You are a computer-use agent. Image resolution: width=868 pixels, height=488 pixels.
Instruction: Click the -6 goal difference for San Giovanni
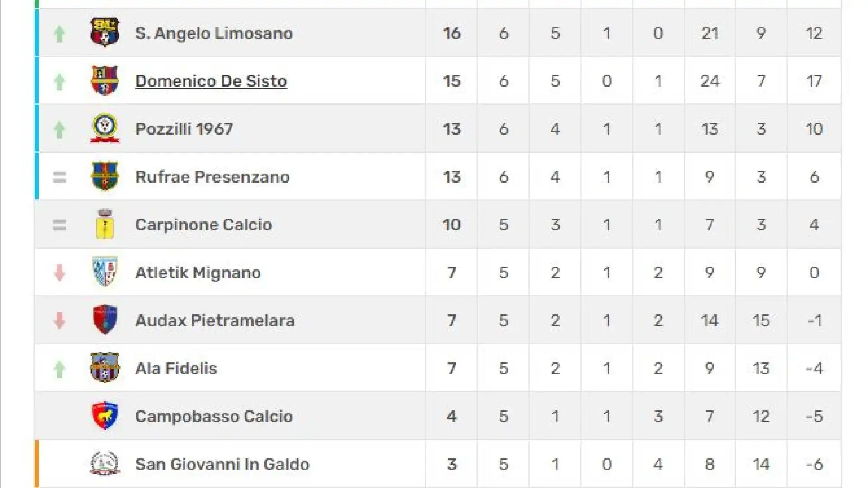(x=814, y=464)
